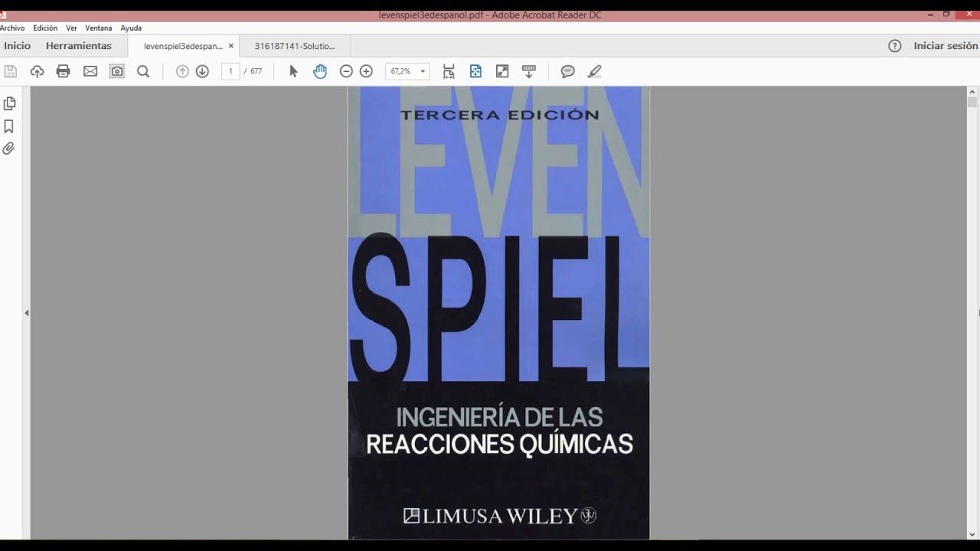Select the highlight text pen tool

[594, 71]
